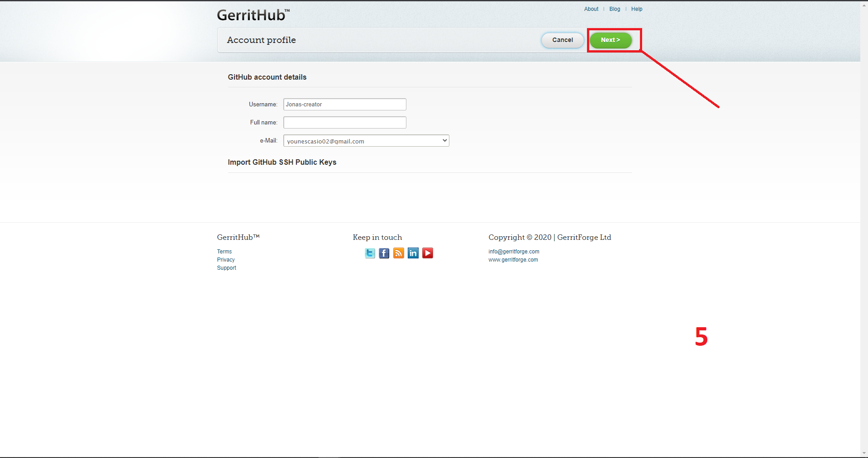868x458 pixels.
Task: Click the Full name label
Action: pos(263,122)
